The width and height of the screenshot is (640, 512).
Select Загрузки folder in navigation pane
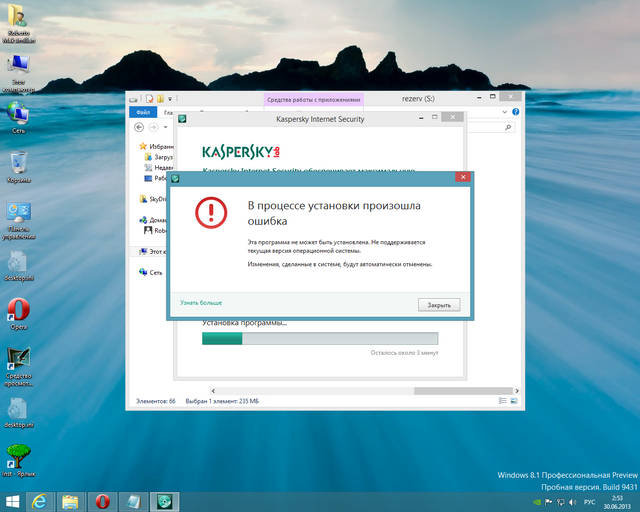159,157
